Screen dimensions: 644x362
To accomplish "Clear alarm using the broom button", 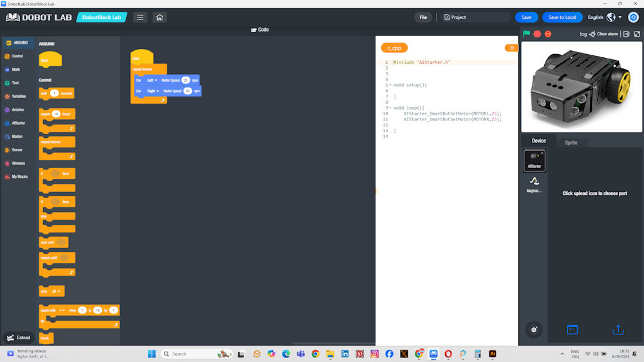I will tap(603, 33).
